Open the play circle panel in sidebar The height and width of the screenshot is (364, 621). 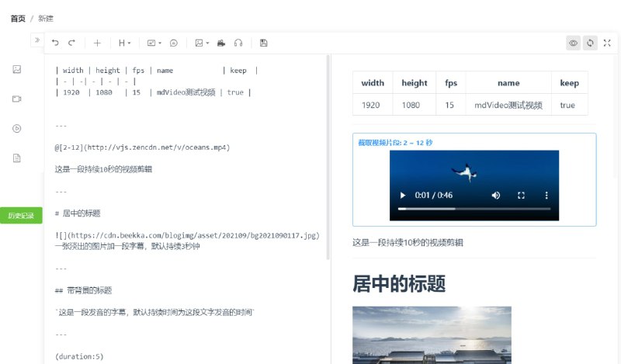16,128
